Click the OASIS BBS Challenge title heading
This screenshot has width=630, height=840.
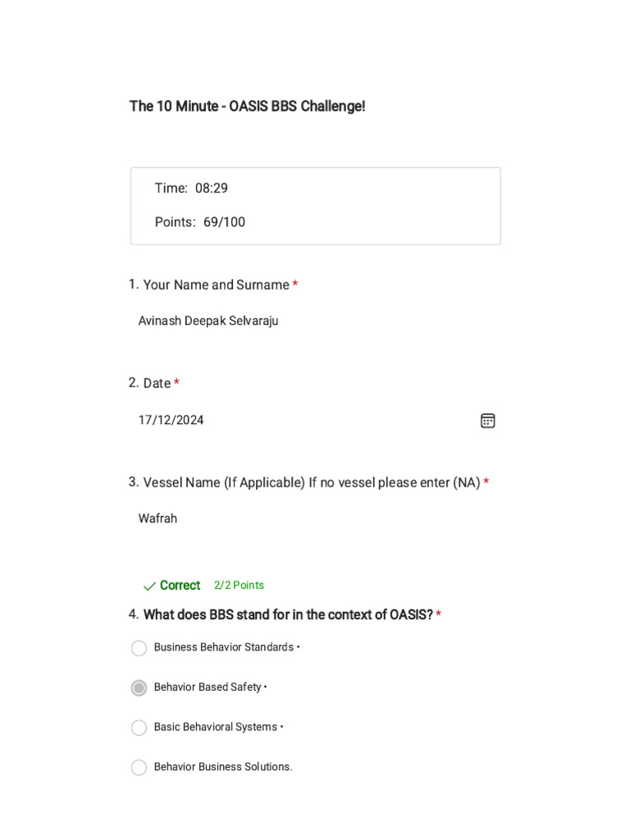[247, 107]
